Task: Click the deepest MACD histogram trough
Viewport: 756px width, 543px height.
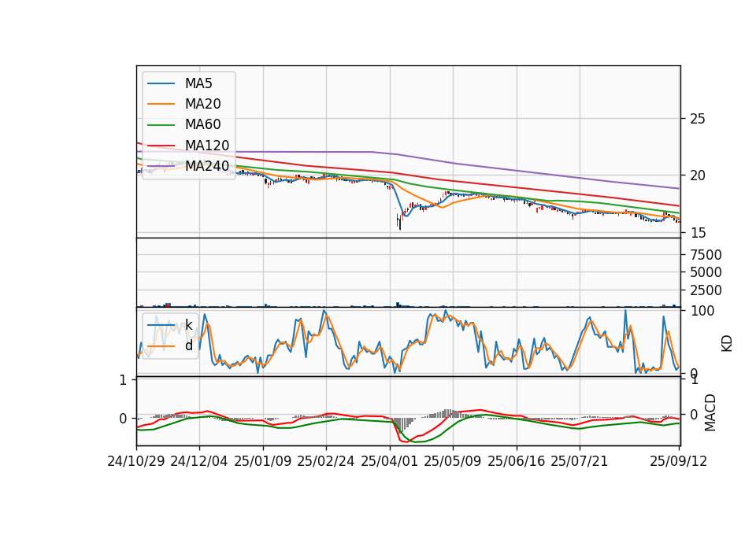Action: [400, 425]
